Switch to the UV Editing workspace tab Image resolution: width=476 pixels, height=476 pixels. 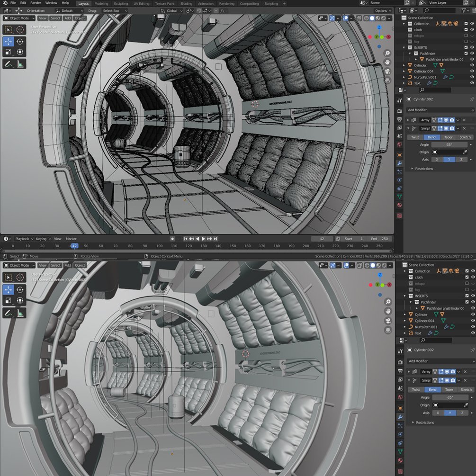click(142, 4)
